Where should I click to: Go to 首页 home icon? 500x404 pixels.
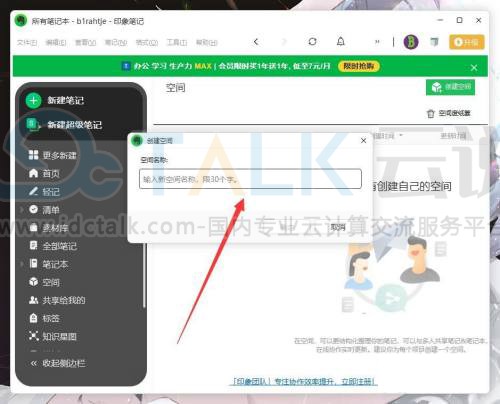click(33, 173)
